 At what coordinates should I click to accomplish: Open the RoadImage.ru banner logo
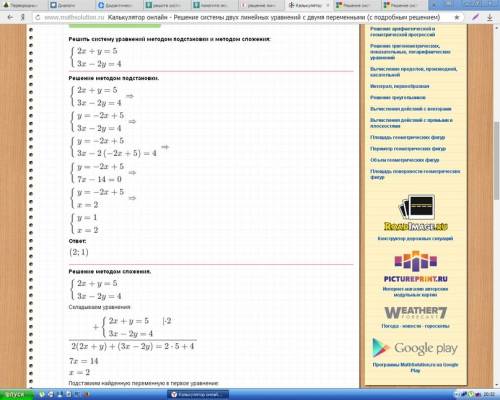(416, 213)
